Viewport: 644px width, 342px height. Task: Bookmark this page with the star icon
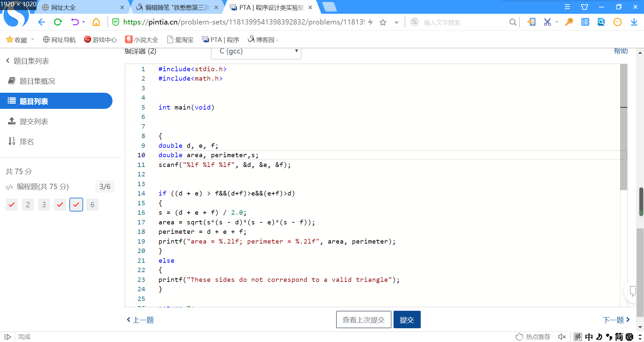coord(383,22)
